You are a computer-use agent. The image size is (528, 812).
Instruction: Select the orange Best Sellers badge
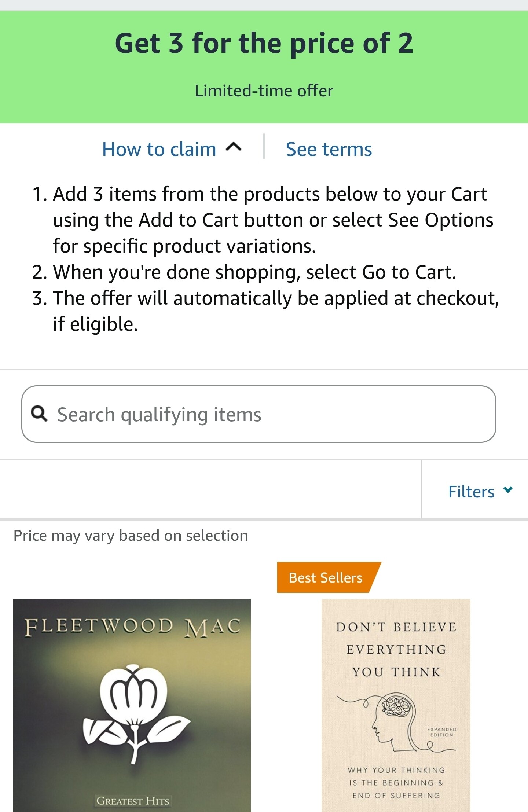pos(326,577)
